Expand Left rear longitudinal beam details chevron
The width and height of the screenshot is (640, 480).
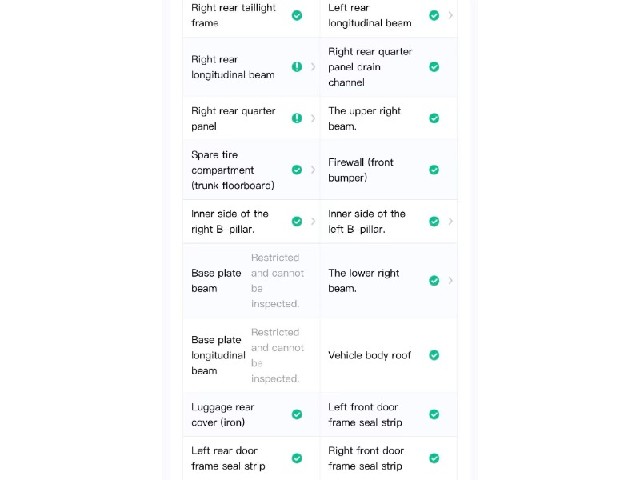coord(451,16)
